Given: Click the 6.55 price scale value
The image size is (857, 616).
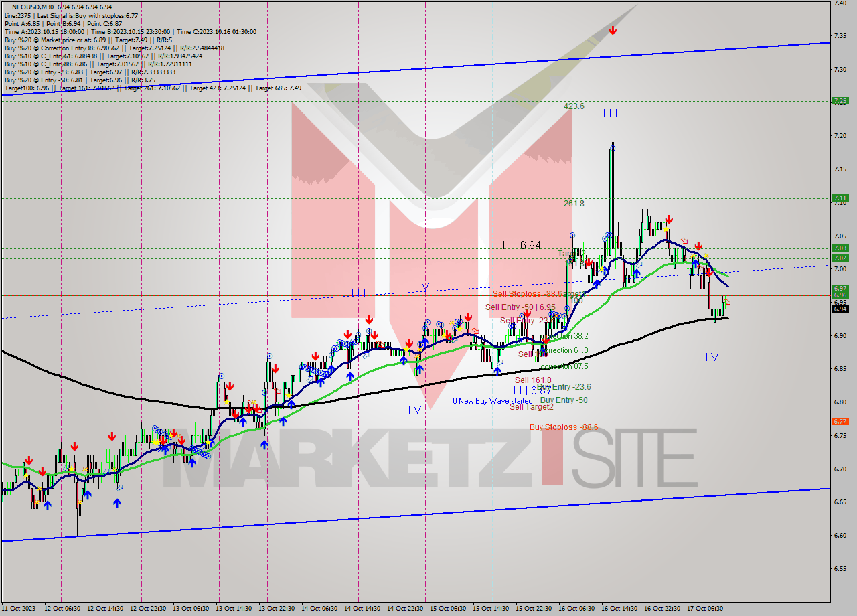Looking at the screenshot, I should click(840, 568).
